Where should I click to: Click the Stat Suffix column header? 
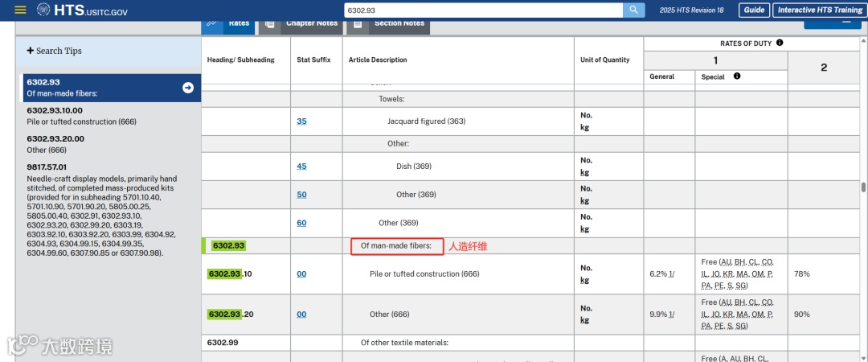click(x=314, y=60)
